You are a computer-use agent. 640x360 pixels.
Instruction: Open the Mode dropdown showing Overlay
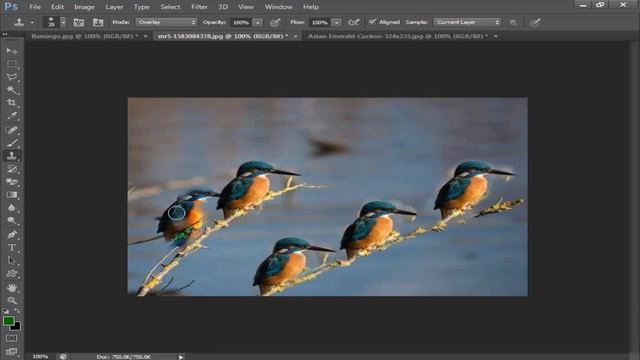pos(167,22)
